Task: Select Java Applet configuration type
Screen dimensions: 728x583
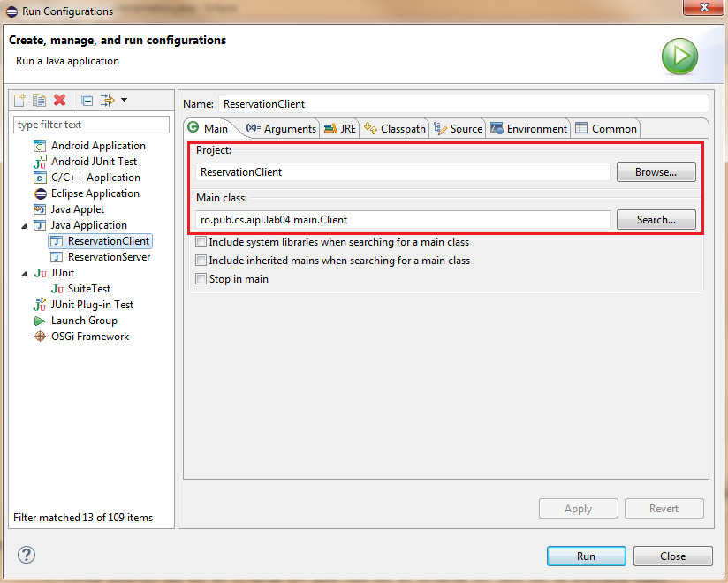Action: click(69, 209)
